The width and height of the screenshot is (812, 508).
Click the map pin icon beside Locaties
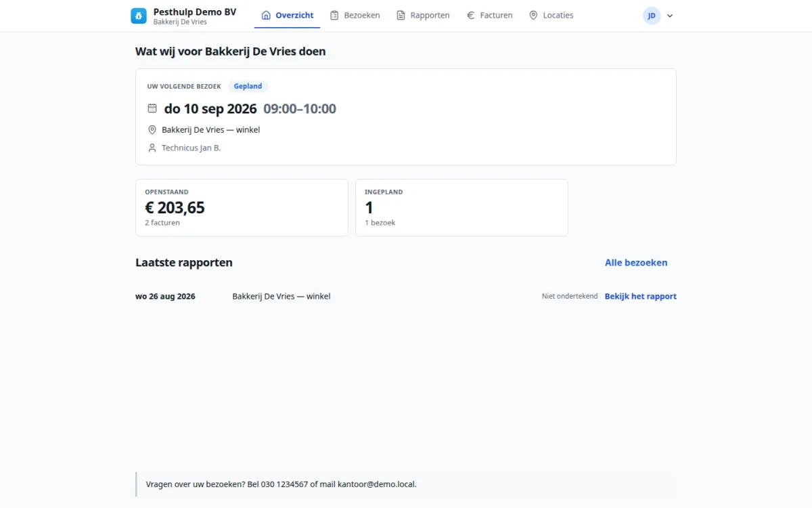click(x=533, y=15)
